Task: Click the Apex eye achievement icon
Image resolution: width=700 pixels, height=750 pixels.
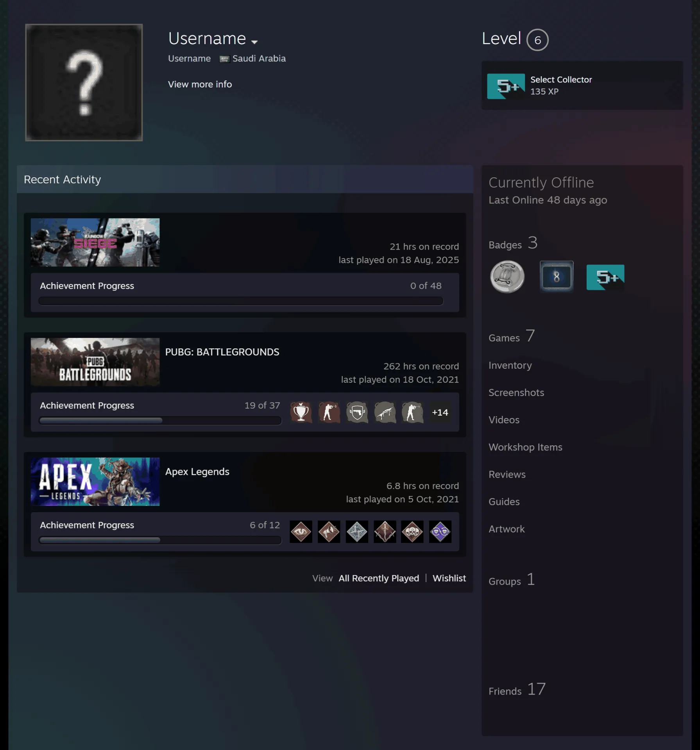Action: point(301,532)
